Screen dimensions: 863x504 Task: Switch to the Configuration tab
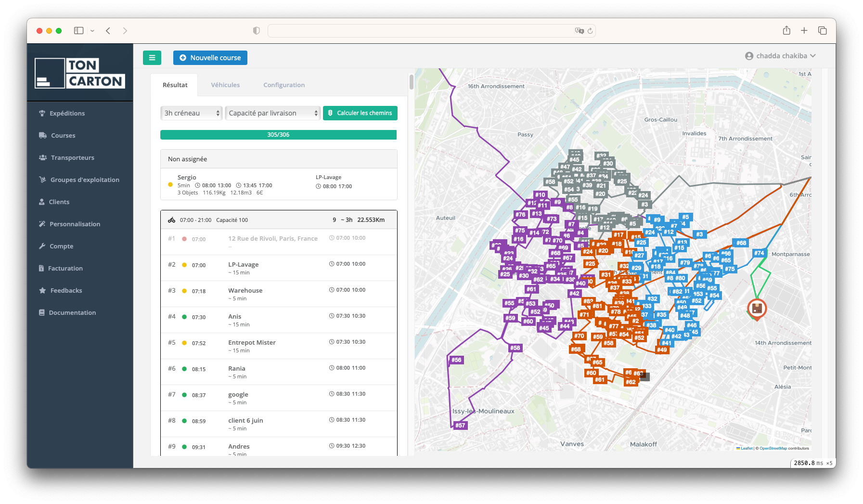point(283,85)
